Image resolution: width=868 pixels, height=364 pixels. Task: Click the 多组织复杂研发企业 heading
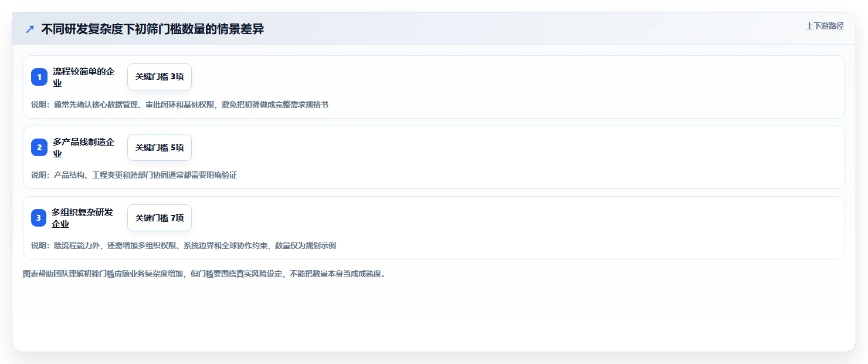[83, 218]
